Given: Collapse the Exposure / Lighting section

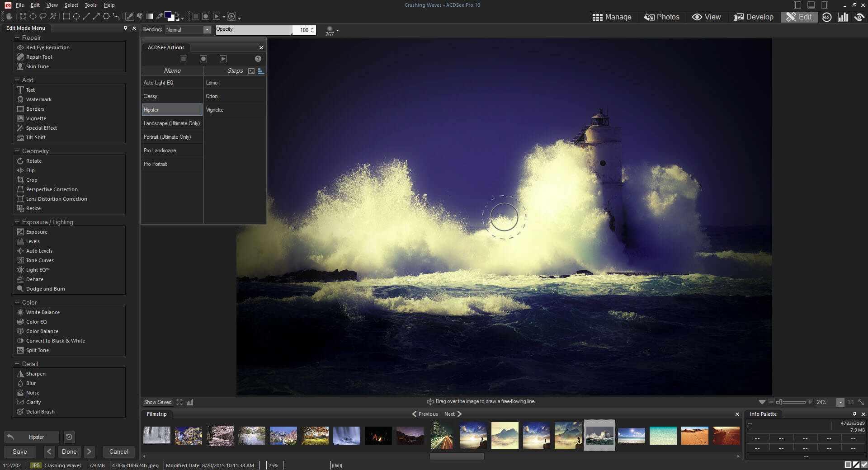Looking at the screenshot, I should [16, 221].
